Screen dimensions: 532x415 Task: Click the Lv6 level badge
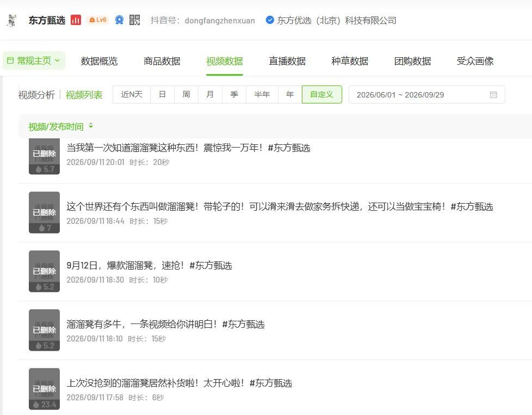click(x=98, y=20)
